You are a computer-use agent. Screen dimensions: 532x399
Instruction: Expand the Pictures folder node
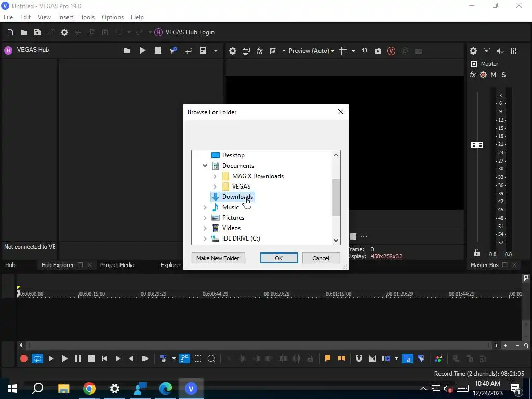point(205,218)
